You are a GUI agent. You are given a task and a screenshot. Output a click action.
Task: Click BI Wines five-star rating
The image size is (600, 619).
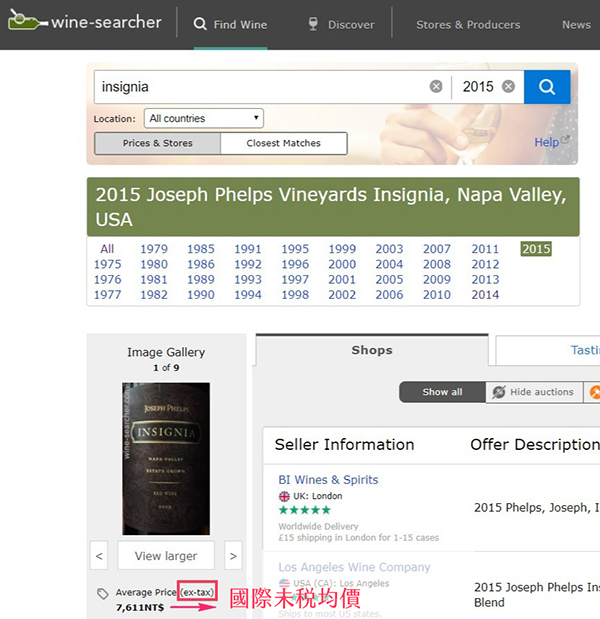(x=304, y=510)
